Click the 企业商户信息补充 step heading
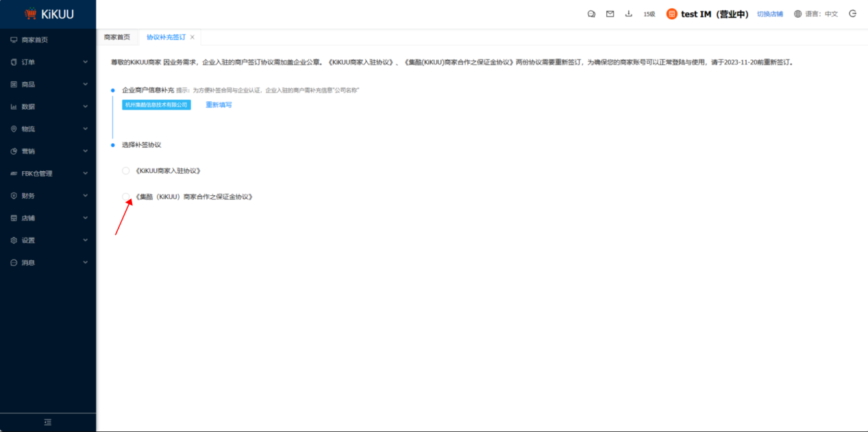The image size is (868, 432). click(147, 90)
